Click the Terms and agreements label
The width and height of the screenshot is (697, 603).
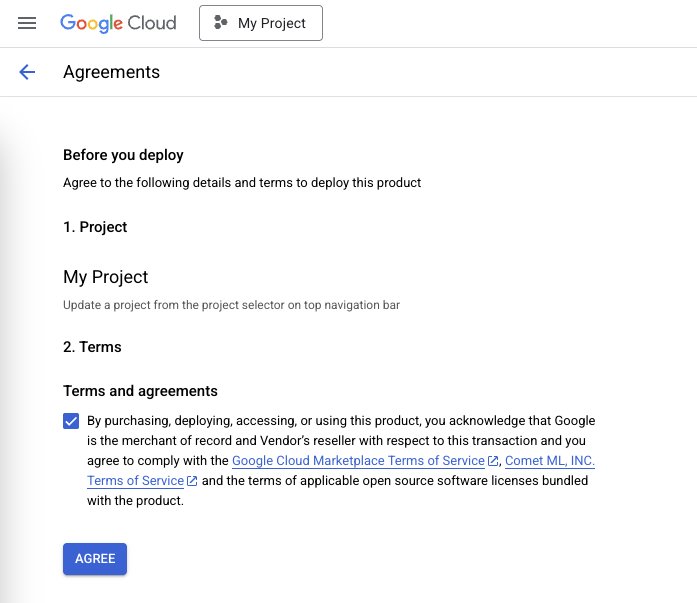click(140, 391)
